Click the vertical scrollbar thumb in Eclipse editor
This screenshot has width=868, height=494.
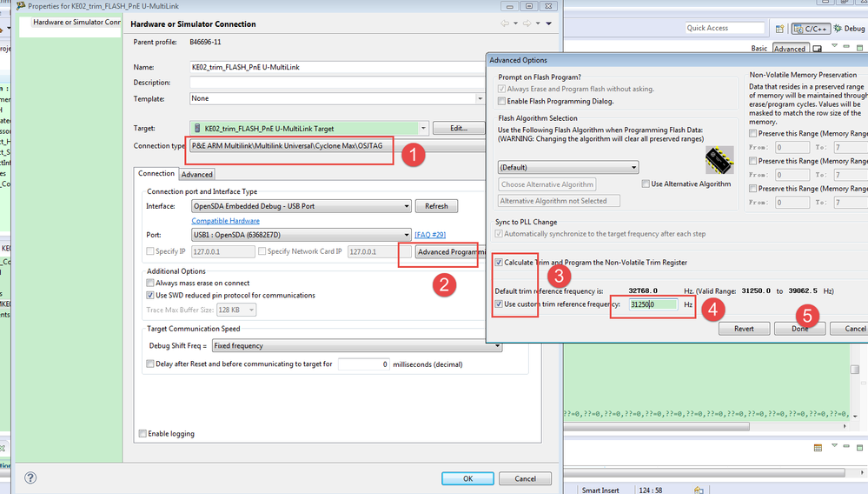pos(855,369)
